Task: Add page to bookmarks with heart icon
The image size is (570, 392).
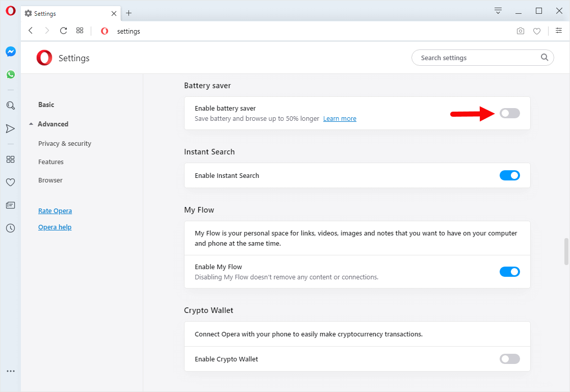Action: coord(537,31)
